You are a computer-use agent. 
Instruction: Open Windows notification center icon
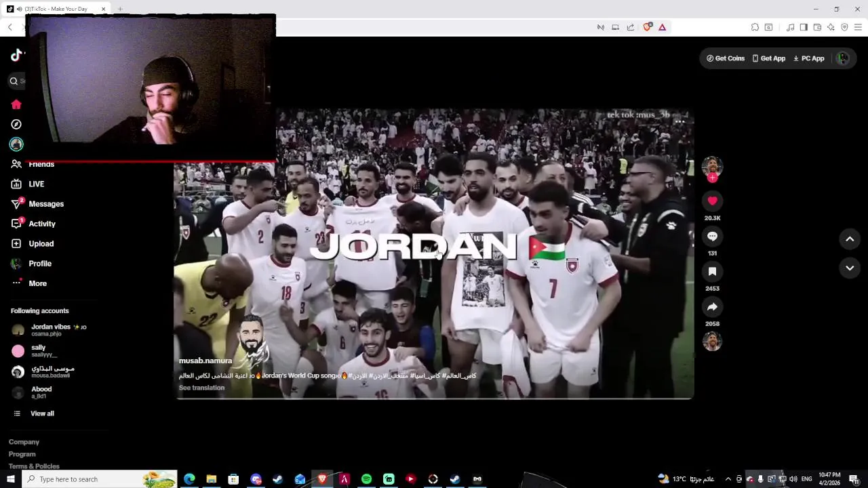(x=854, y=479)
